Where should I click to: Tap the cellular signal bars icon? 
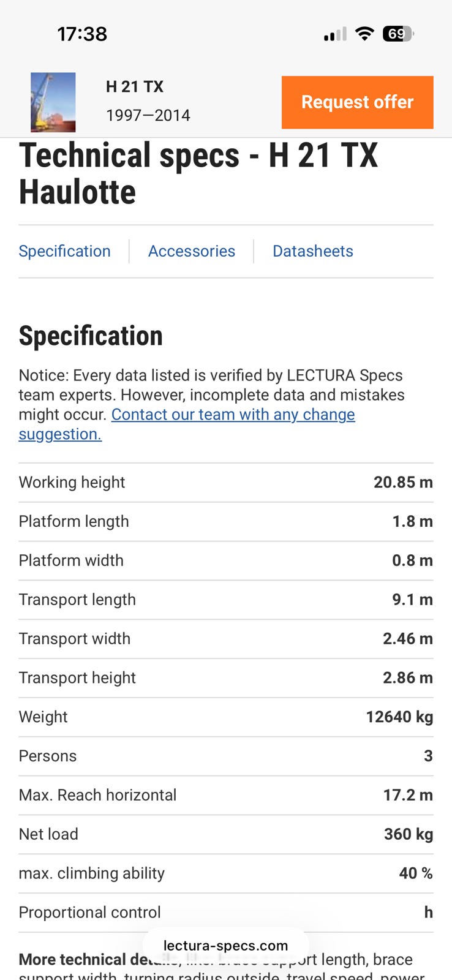(x=335, y=34)
